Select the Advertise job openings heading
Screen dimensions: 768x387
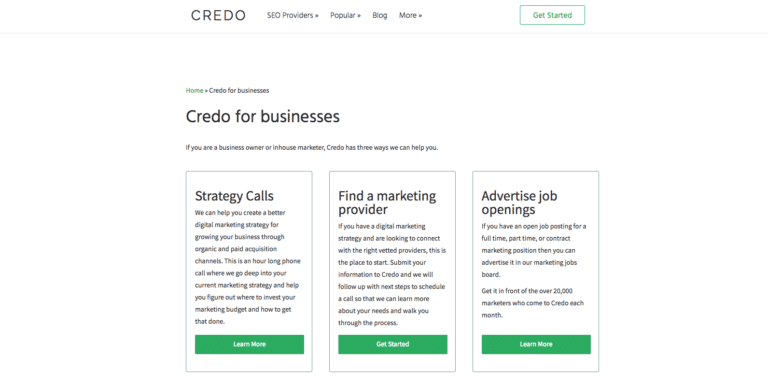[519, 202]
